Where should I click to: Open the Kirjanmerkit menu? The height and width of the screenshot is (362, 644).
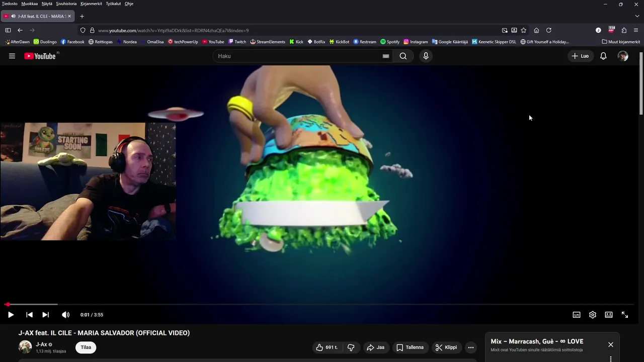point(91,4)
